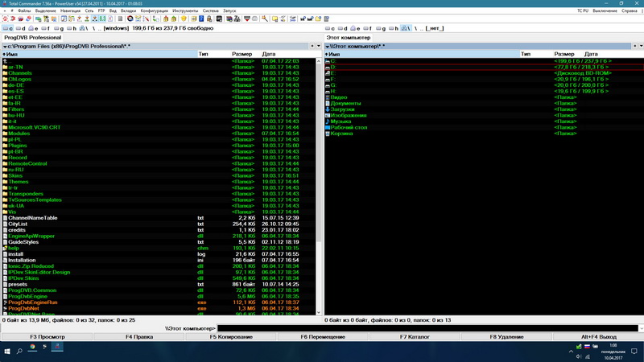The image size is (644, 362).
Task: Open the Документы folder in right panel
Action: tap(345, 104)
